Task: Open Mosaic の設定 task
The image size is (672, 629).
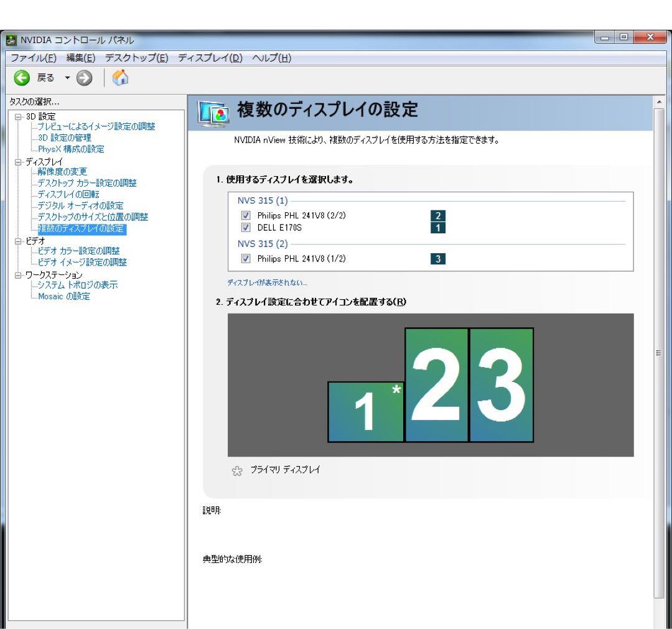Action: tap(63, 296)
